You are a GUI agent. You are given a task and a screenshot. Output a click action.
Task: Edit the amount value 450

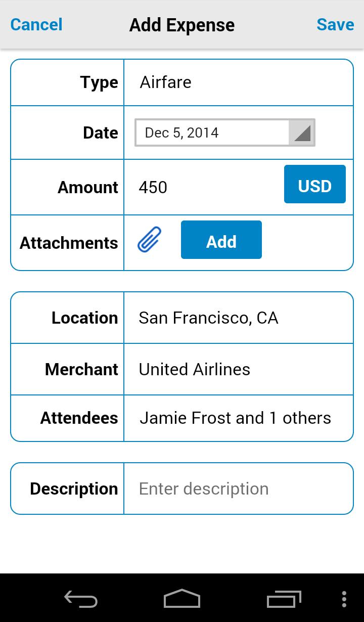[x=202, y=187]
